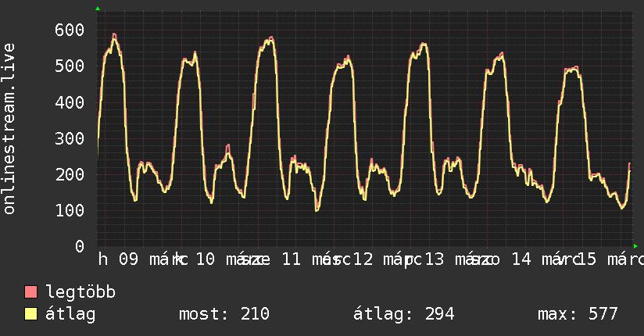Image resolution: width=644 pixels, height=336 pixels.
Task: Click the y-axis label 0
Action: 80,246
